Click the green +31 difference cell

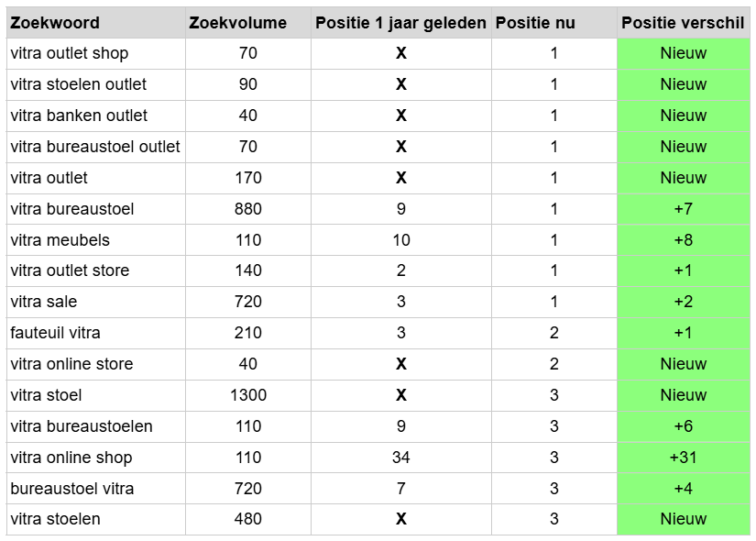[x=683, y=458]
